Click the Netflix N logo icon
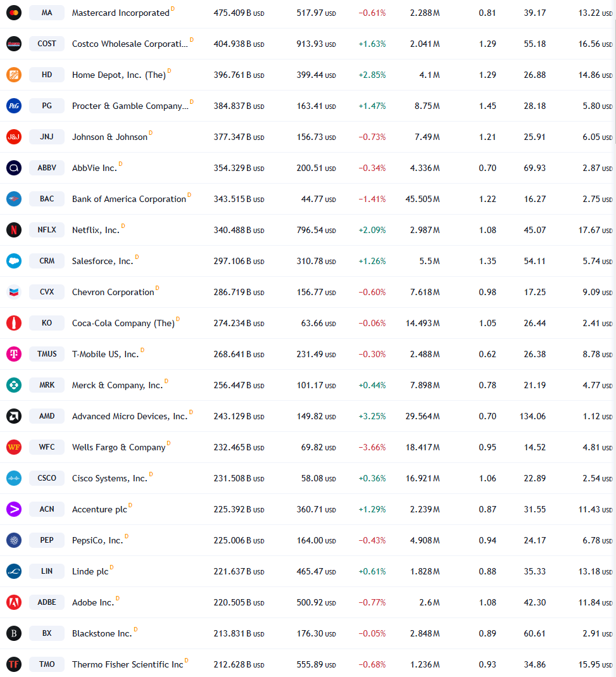 14,230
